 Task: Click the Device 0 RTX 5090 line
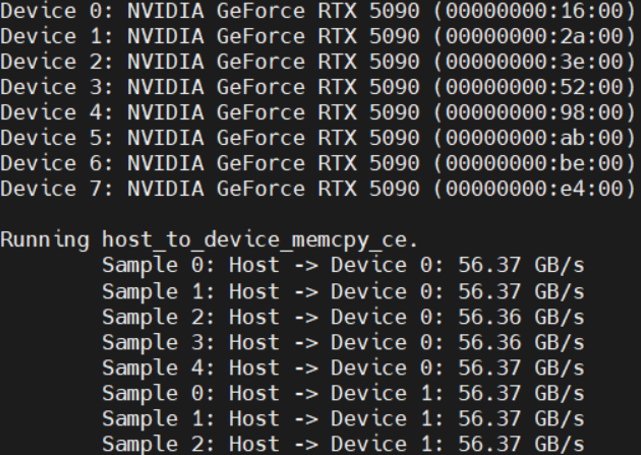318,11
